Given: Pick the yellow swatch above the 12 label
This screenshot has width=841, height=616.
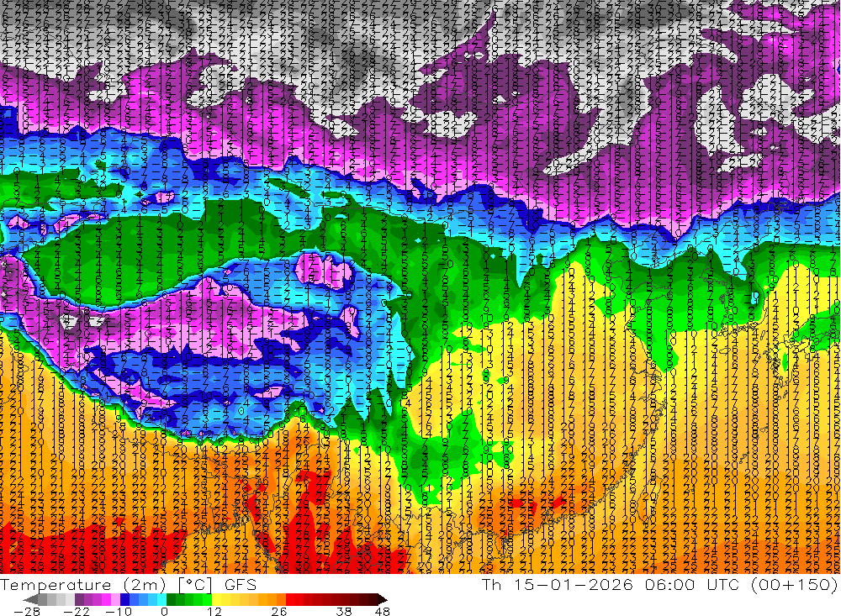Looking at the screenshot, I should tap(217, 599).
